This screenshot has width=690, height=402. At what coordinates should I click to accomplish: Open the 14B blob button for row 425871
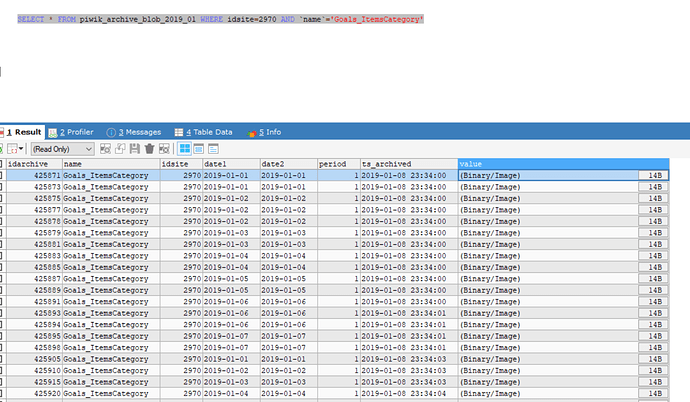(653, 175)
